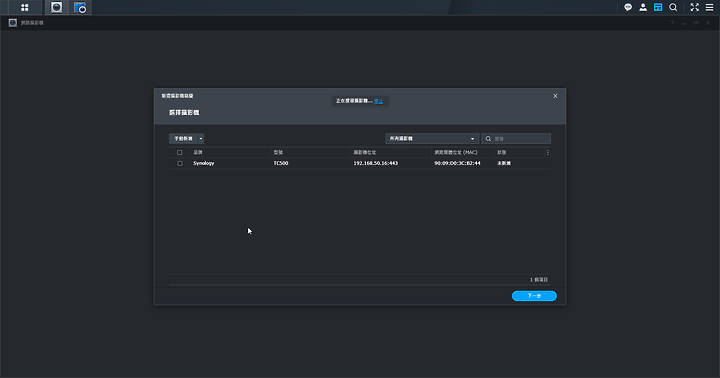The height and width of the screenshot is (378, 720).
Task: Click the 'TC500' model cell
Action: click(281, 164)
